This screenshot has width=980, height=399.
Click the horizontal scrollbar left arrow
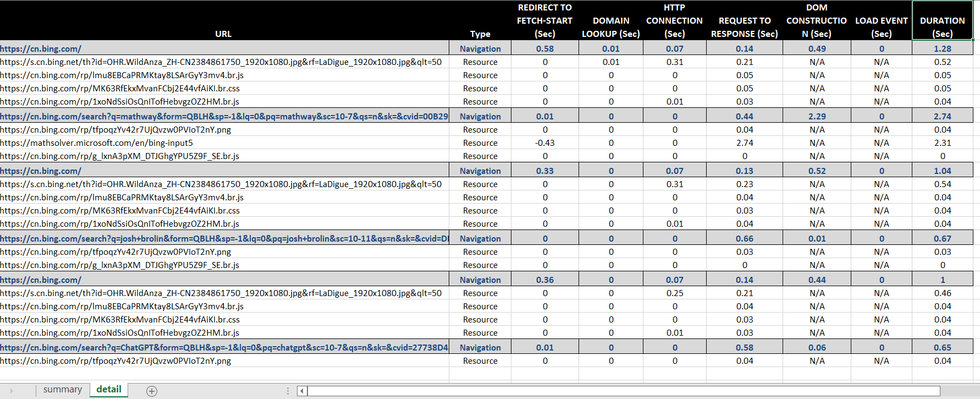(x=302, y=391)
